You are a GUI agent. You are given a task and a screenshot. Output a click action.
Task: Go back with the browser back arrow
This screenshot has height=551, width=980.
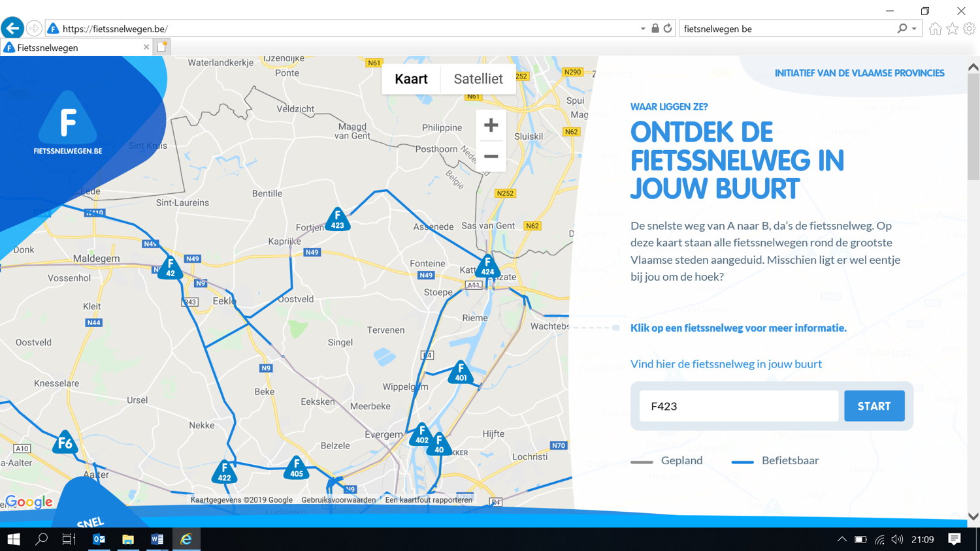[x=12, y=28]
